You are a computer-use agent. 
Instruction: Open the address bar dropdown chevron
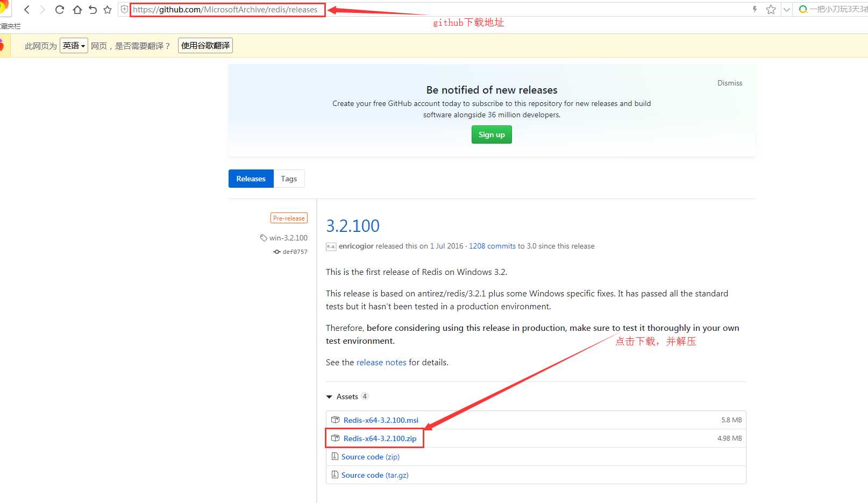(x=786, y=10)
